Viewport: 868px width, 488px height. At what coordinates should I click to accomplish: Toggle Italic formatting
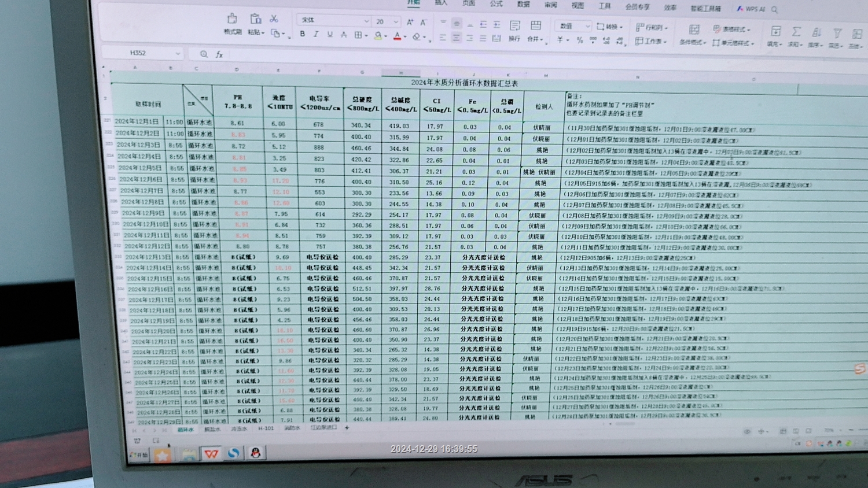[316, 35]
